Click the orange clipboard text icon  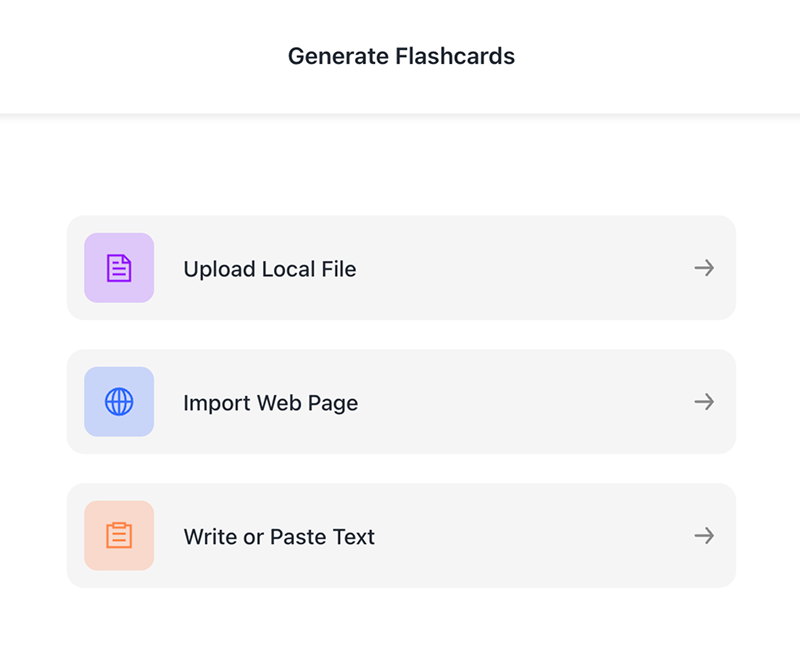point(119,536)
